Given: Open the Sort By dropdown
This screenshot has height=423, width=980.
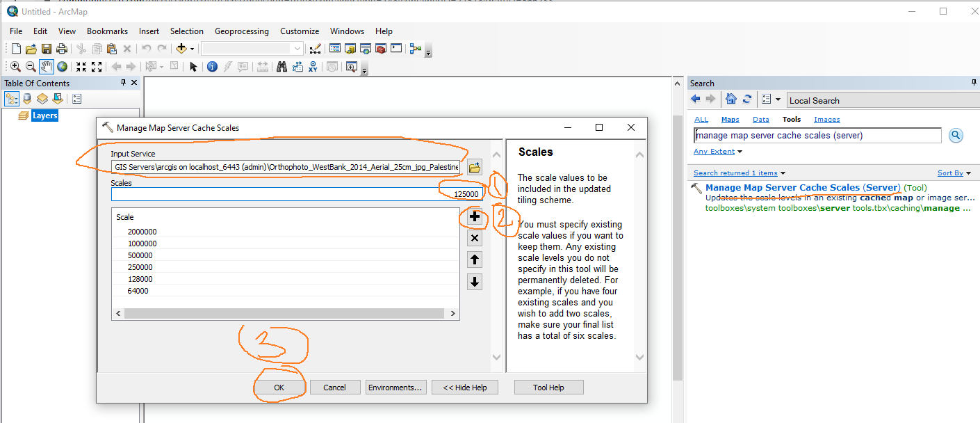Looking at the screenshot, I should coord(954,173).
